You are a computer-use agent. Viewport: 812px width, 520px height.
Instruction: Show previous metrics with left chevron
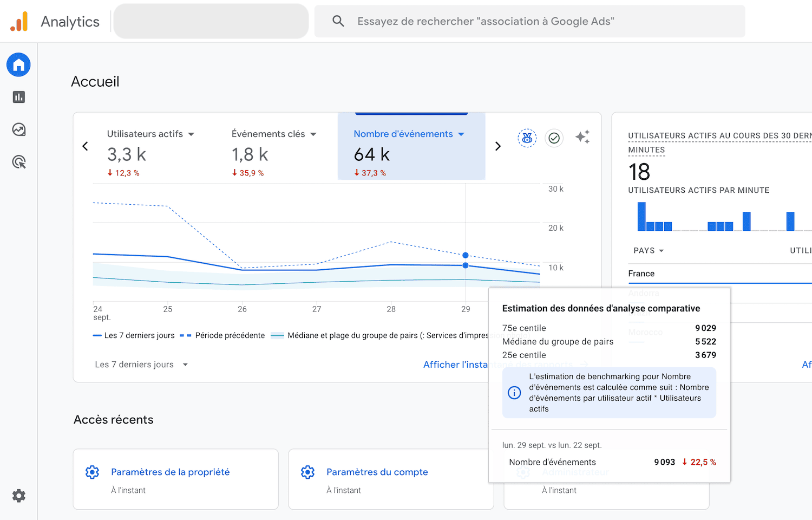(x=85, y=146)
